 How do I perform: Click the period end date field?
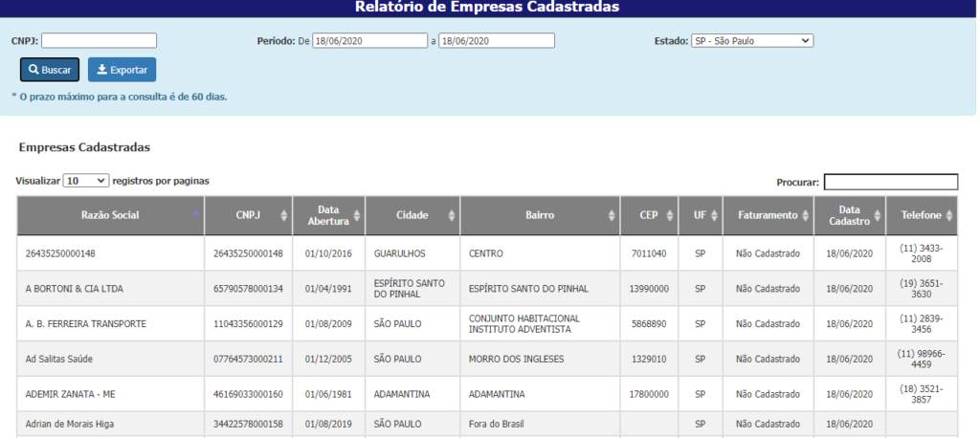pyautogui.click(x=496, y=41)
